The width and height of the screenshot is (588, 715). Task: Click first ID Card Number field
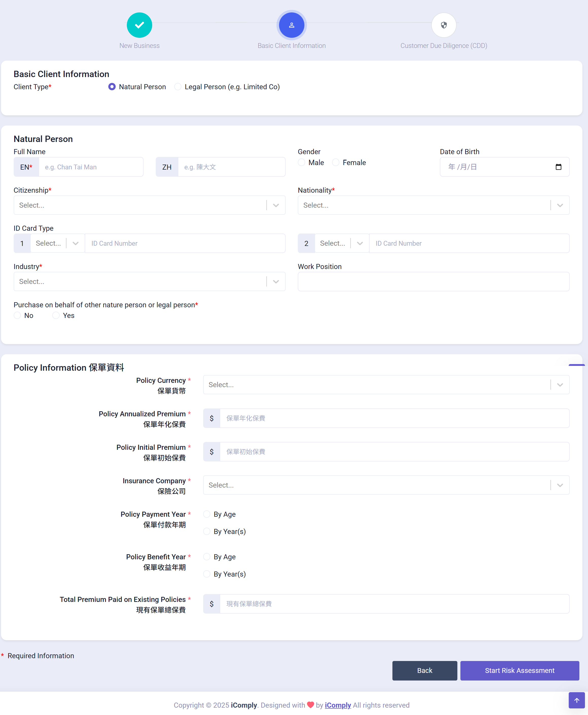tap(185, 243)
